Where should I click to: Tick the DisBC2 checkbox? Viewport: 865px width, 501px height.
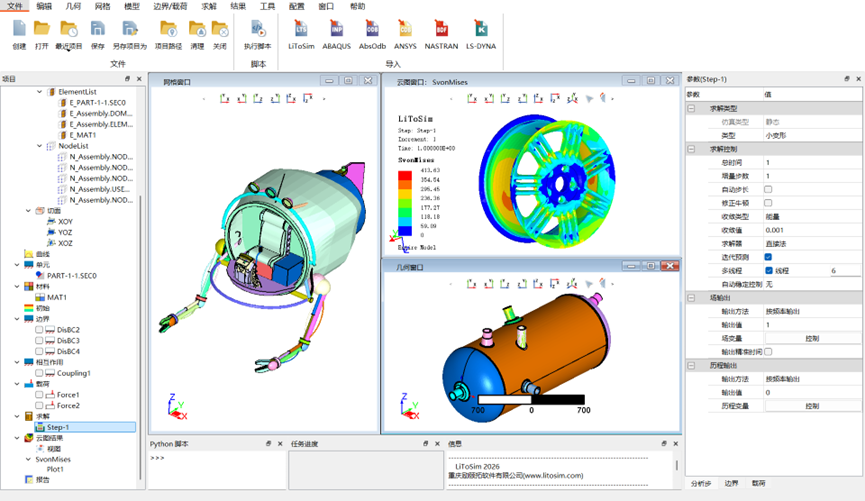tap(39, 329)
